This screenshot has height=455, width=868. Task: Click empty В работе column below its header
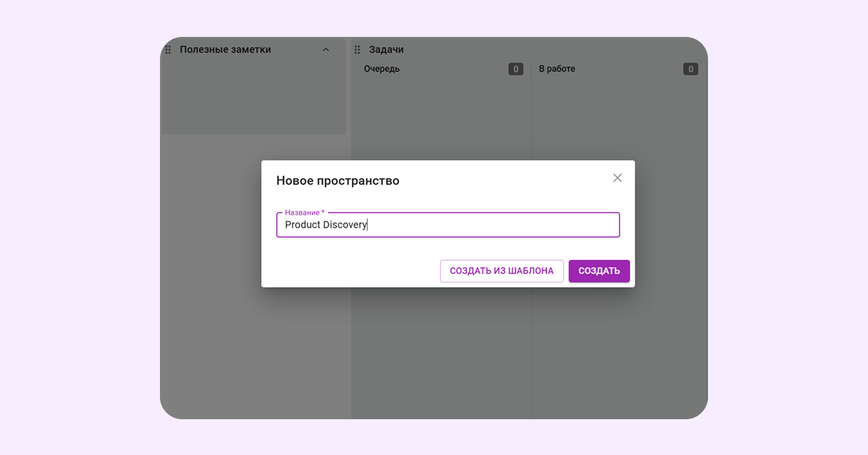click(x=618, y=117)
